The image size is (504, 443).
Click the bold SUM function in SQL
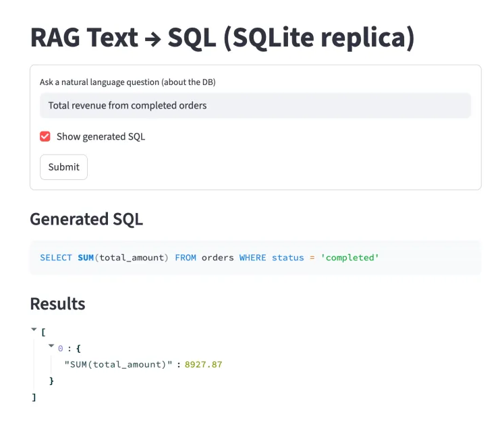point(86,258)
